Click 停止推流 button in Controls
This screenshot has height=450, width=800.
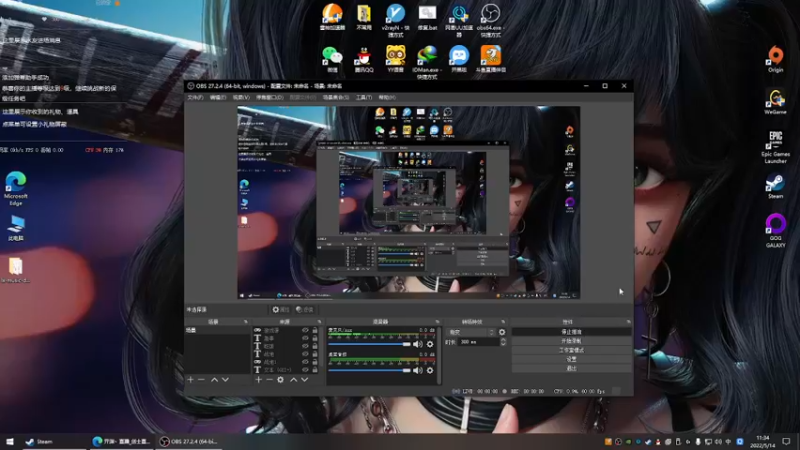(x=571, y=332)
